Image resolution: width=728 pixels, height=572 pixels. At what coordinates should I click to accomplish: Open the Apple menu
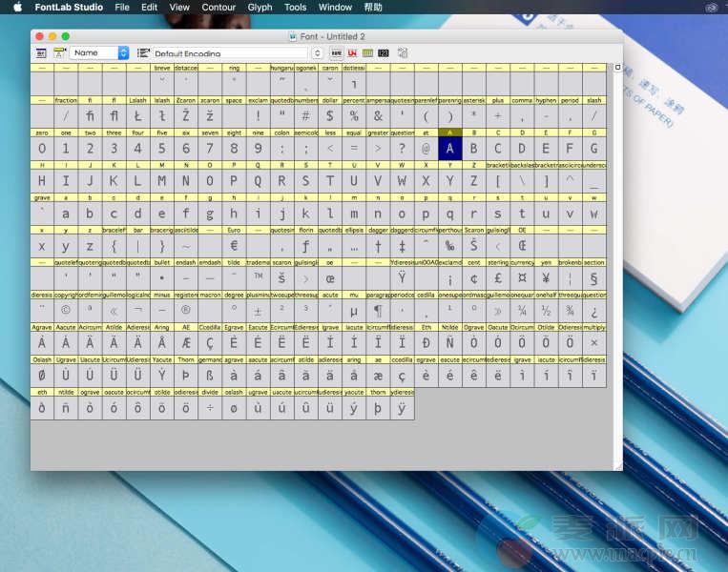pyautogui.click(x=17, y=8)
